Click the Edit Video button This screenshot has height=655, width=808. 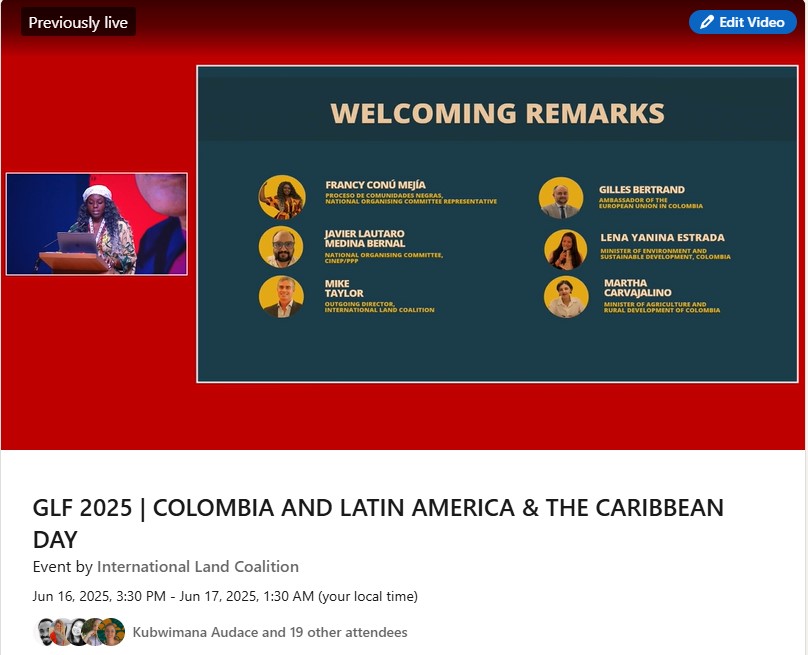[743, 22]
